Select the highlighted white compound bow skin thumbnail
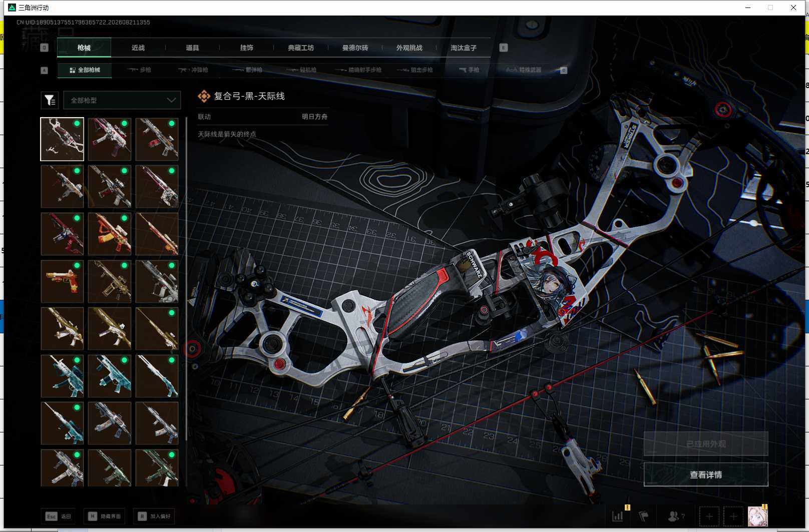 [x=62, y=139]
